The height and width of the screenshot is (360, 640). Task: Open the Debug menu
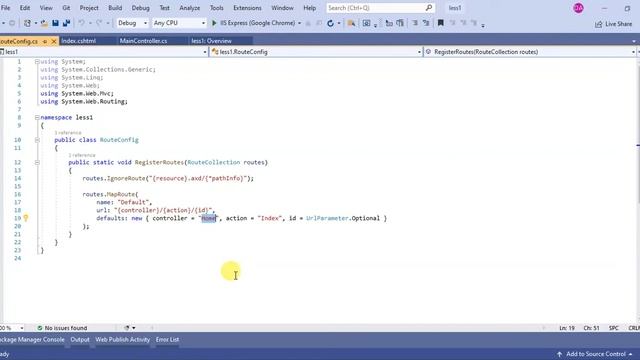141,8
